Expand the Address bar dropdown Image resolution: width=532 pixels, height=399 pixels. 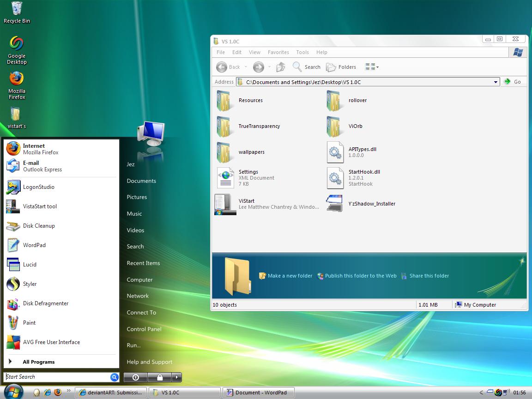(x=496, y=82)
